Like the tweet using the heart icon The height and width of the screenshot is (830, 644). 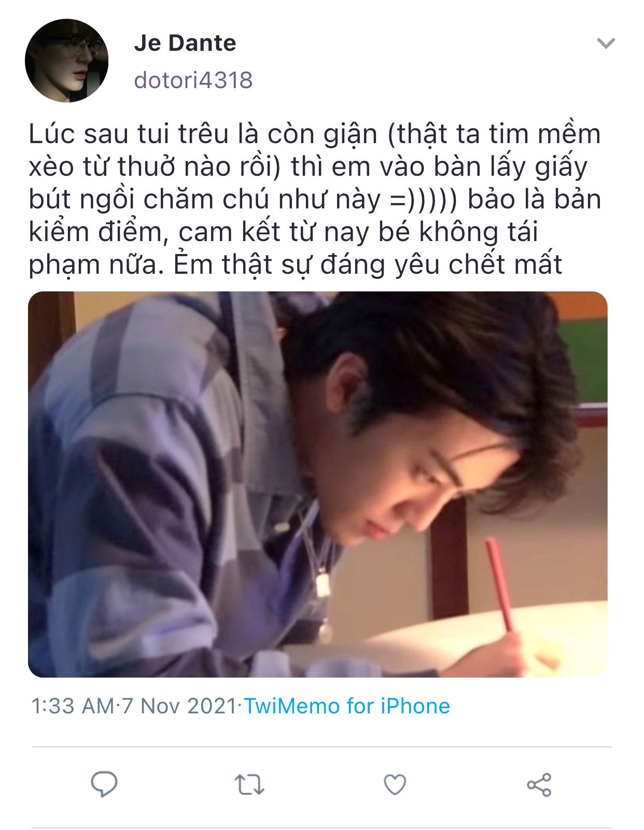click(395, 784)
